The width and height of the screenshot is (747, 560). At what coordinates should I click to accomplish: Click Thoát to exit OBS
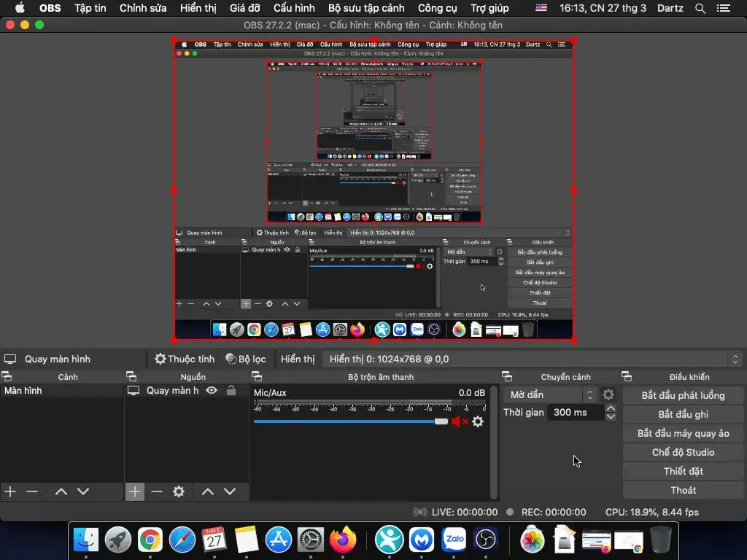pos(683,491)
